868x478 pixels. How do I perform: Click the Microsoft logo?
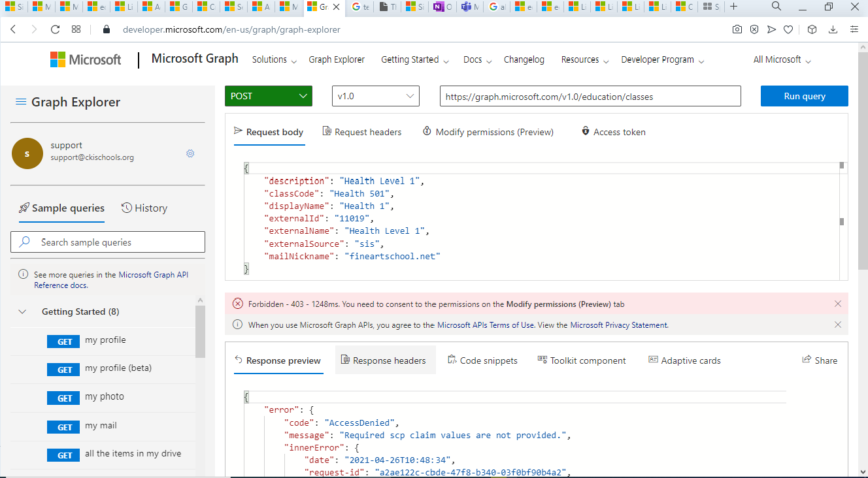coord(86,59)
